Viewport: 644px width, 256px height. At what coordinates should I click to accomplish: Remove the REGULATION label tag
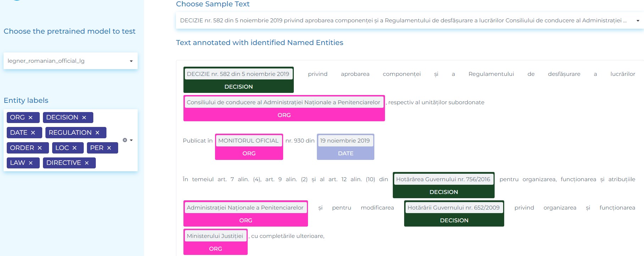(97, 133)
